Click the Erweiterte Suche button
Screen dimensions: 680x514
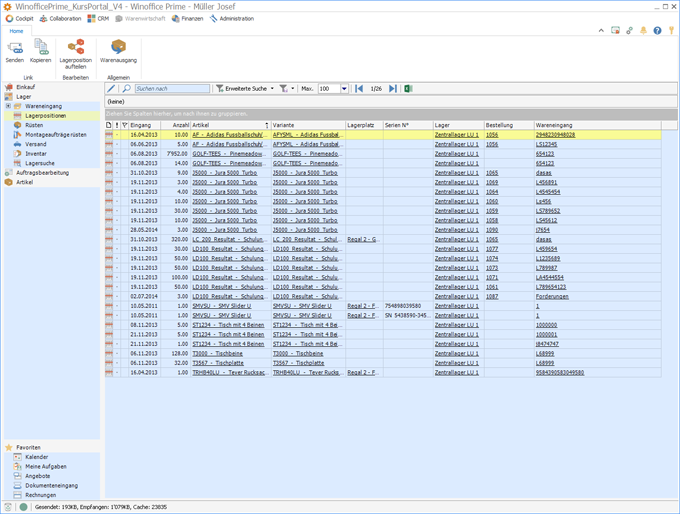[242, 88]
